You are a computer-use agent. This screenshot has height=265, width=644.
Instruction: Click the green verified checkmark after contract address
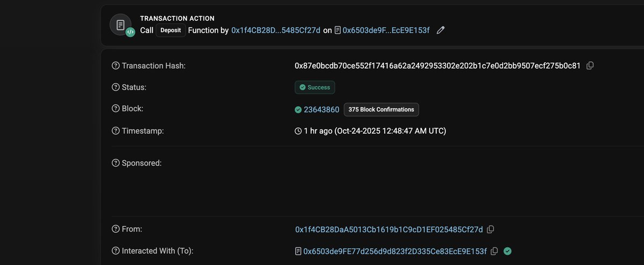[x=507, y=251]
